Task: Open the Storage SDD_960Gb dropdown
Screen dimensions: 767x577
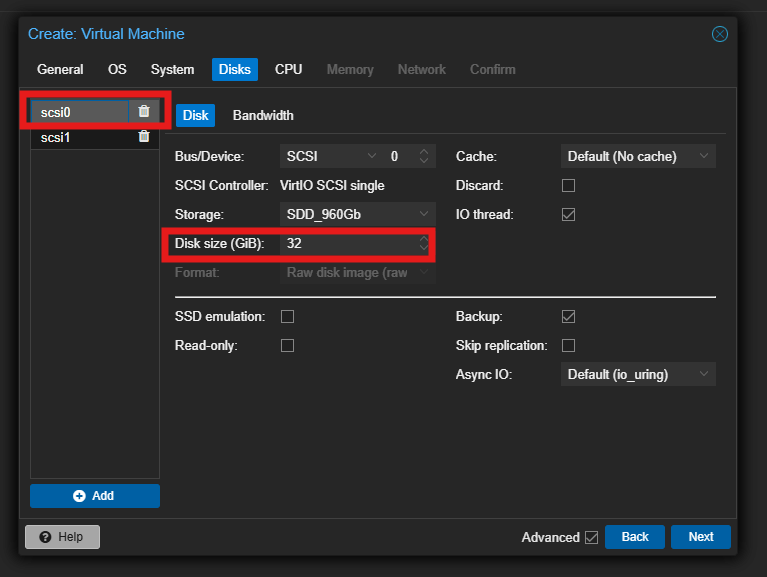Action: (x=424, y=214)
